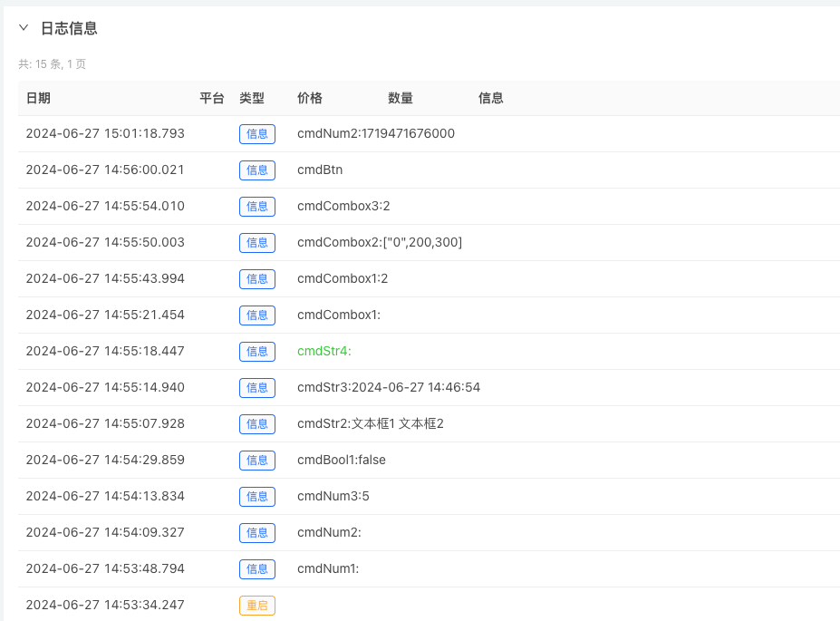Image resolution: width=840 pixels, height=621 pixels.
Task: Click the 2024-06-27 14:53:34.247 restart timestamp
Action: coord(105,605)
